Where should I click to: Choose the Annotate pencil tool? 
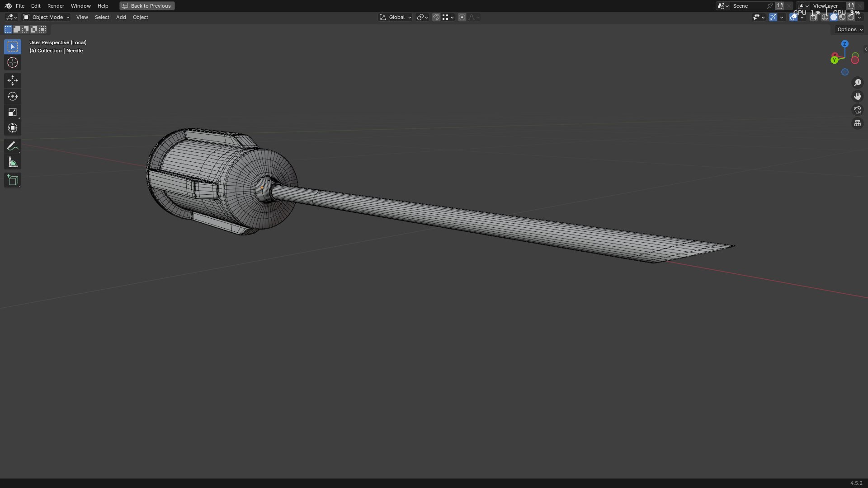(13, 146)
